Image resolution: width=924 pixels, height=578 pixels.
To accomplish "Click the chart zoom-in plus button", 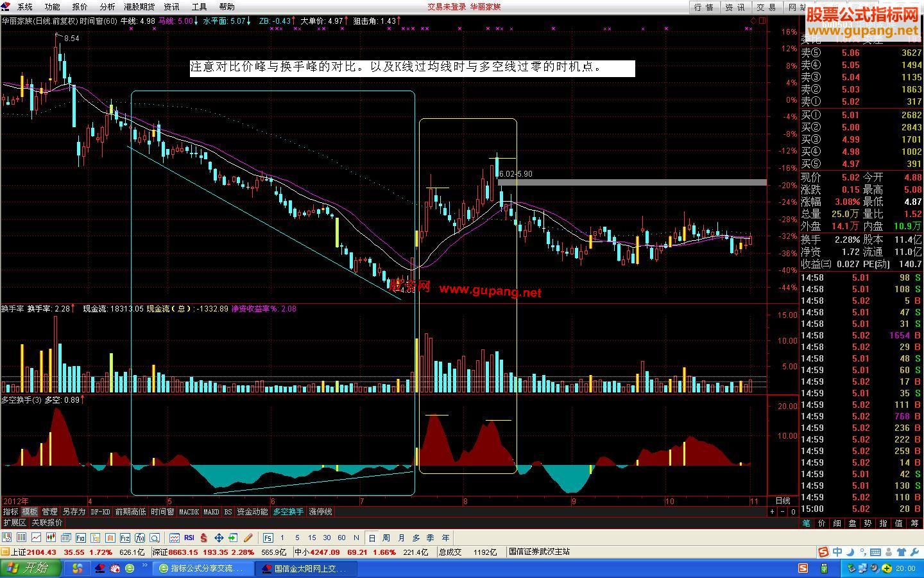I will [773, 512].
